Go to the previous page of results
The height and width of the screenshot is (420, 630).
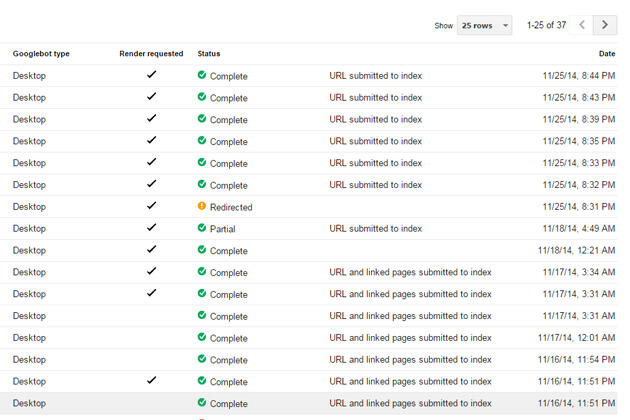tap(579, 25)
